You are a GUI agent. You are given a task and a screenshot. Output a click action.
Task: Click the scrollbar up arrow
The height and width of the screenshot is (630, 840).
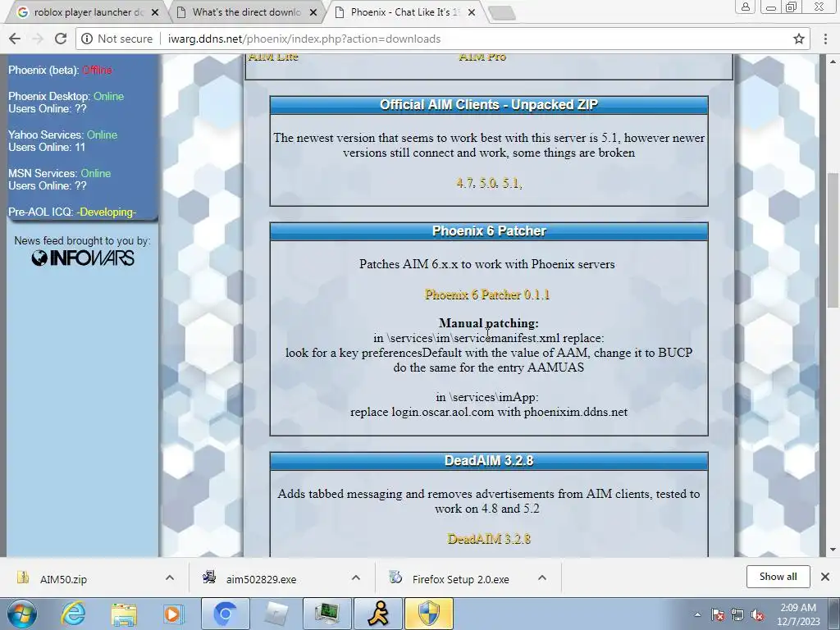[833, 60]
